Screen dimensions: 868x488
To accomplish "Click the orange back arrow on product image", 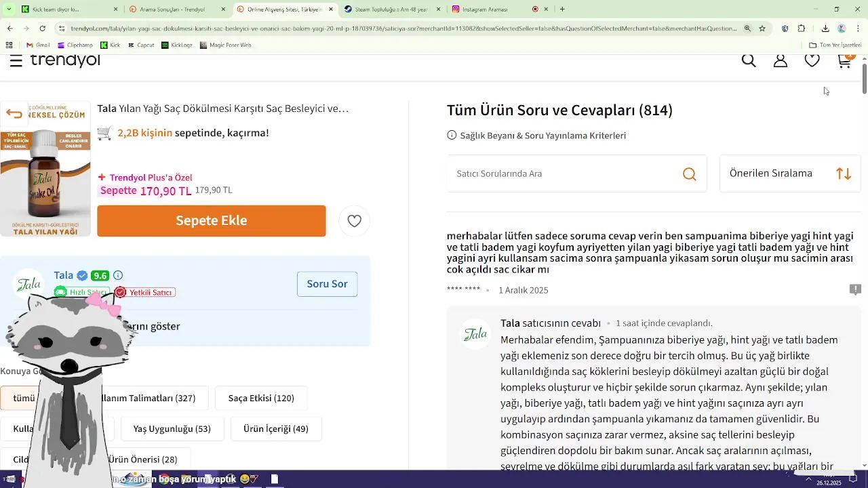I will (x=14, y=114).
